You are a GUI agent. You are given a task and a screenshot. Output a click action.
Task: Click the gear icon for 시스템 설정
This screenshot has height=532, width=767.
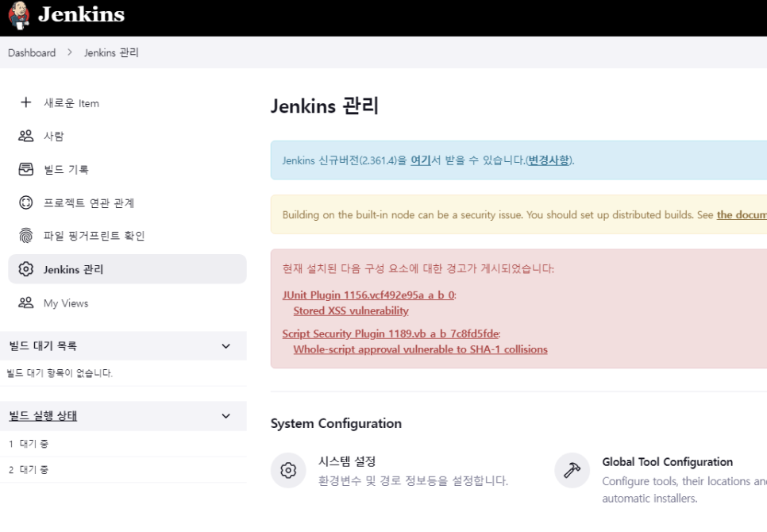tap(288, 470)
